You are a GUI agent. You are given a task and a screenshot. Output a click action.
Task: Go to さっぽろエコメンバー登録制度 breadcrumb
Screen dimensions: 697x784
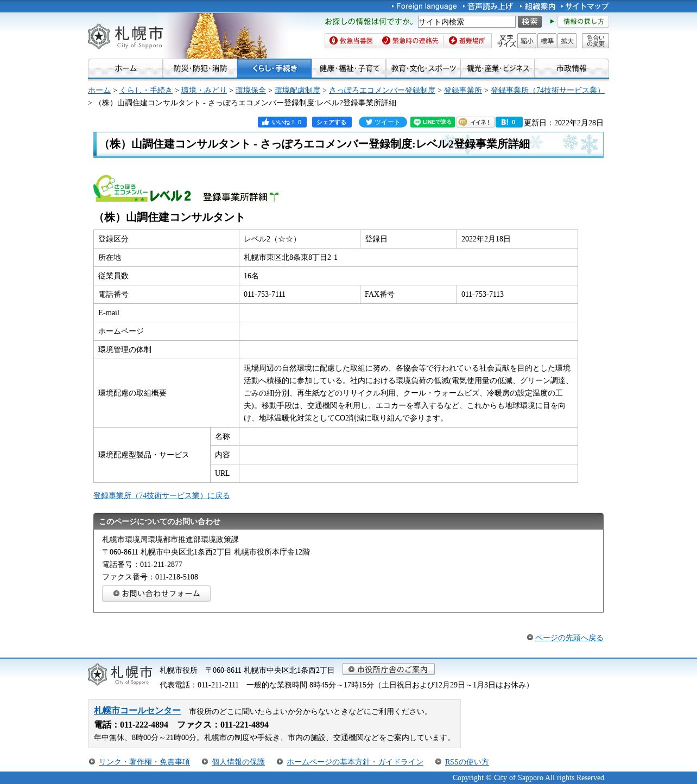(382, 90)
